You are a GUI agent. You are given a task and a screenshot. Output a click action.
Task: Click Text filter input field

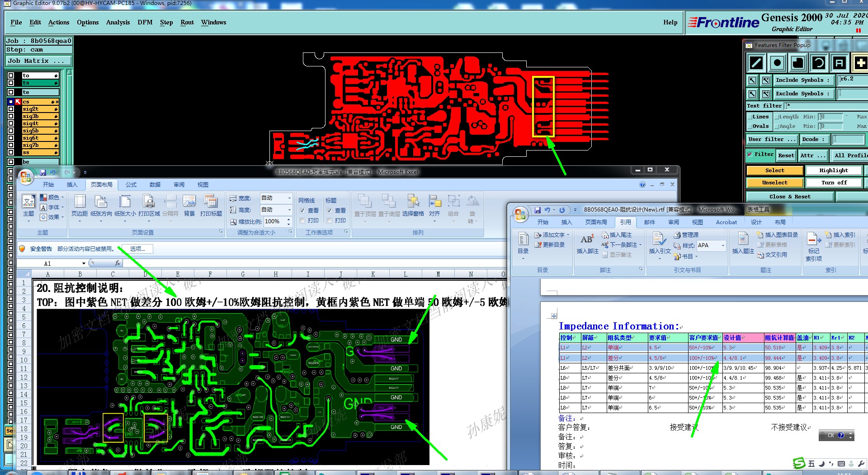click(826, 106)
